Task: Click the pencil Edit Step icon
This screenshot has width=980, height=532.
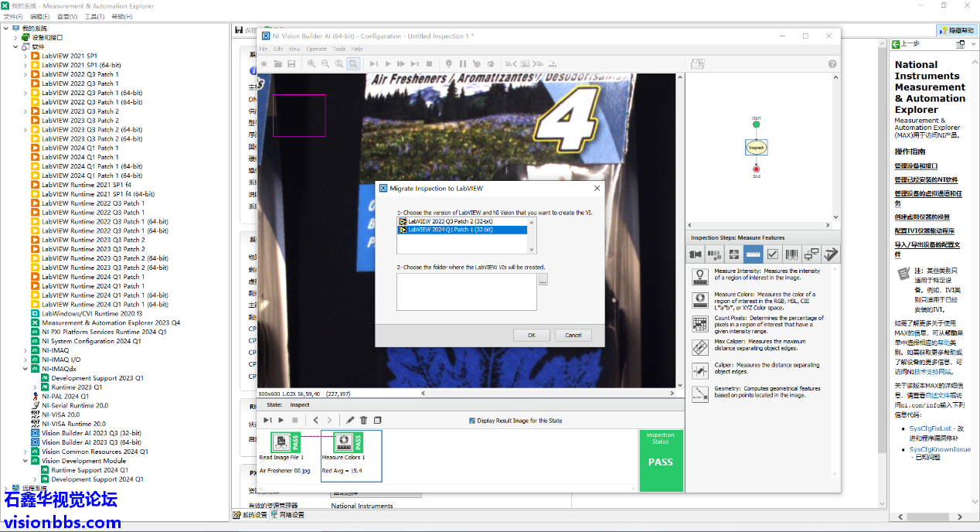Action: coord(350,420)
